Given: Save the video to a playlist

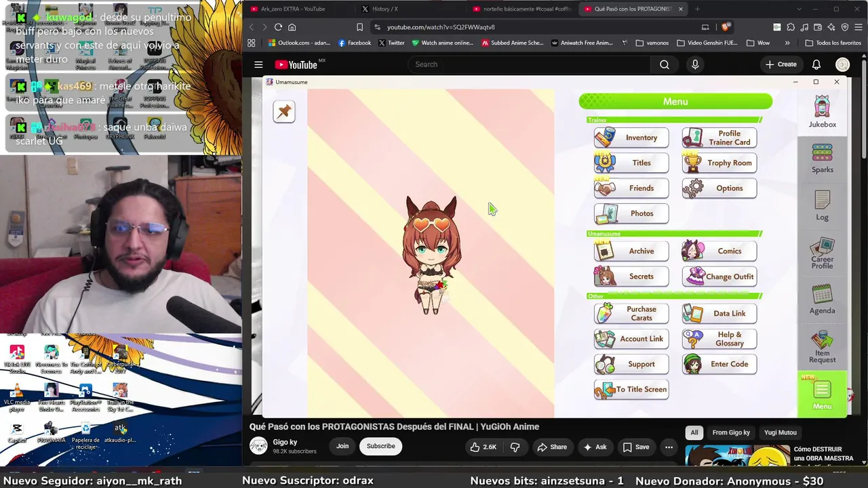Looking at the screenshot, I should (x=636, y=447).
